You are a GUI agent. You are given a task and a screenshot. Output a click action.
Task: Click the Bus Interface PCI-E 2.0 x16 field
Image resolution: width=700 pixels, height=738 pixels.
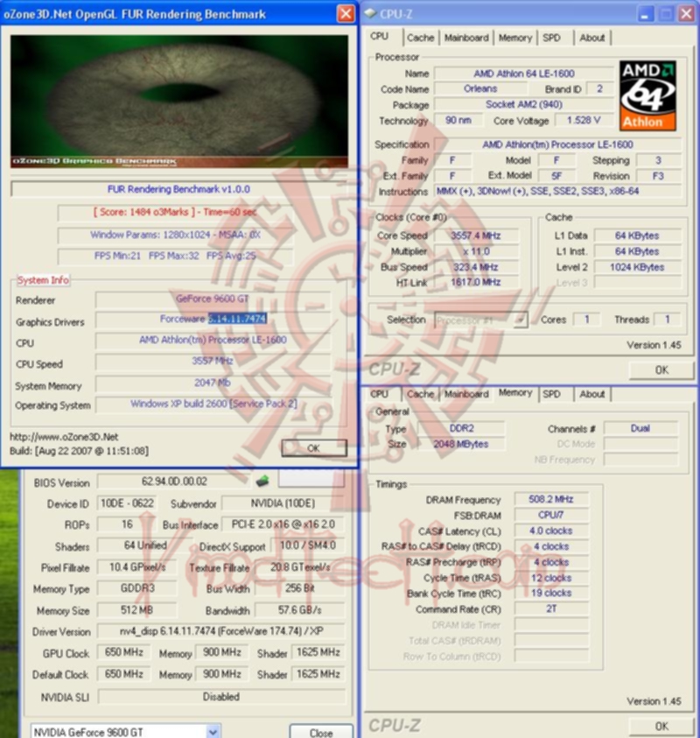pos(283,524)
